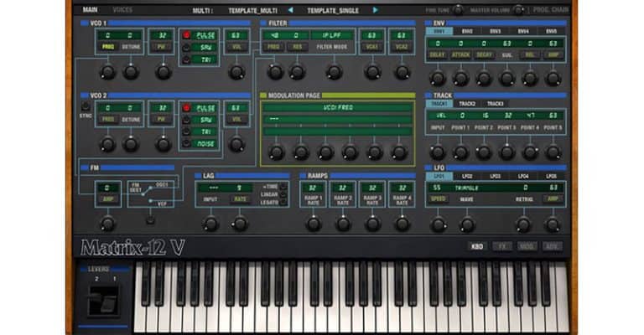Open Modulation Page destination VCO1 FREQ

coord(338,108)
